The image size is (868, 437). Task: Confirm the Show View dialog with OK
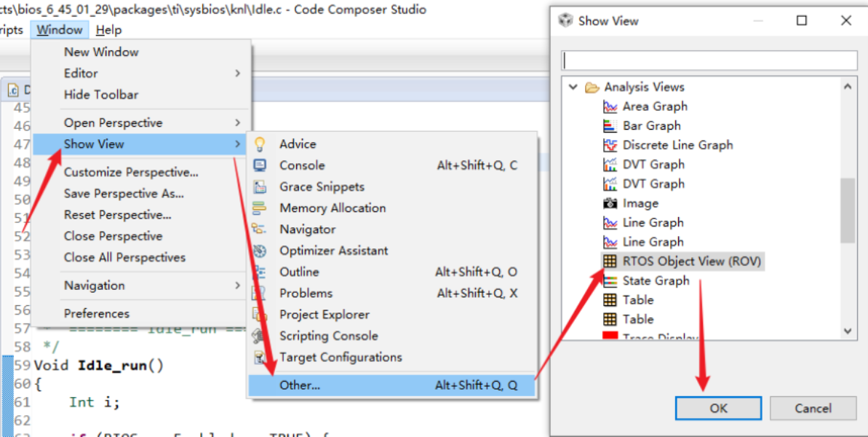click(x=719, y=409)
